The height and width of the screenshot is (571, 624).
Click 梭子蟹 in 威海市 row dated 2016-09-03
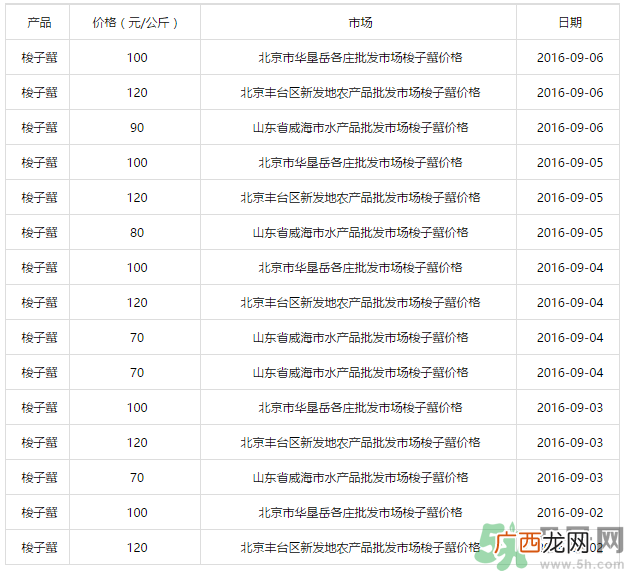tap(39, 478)
